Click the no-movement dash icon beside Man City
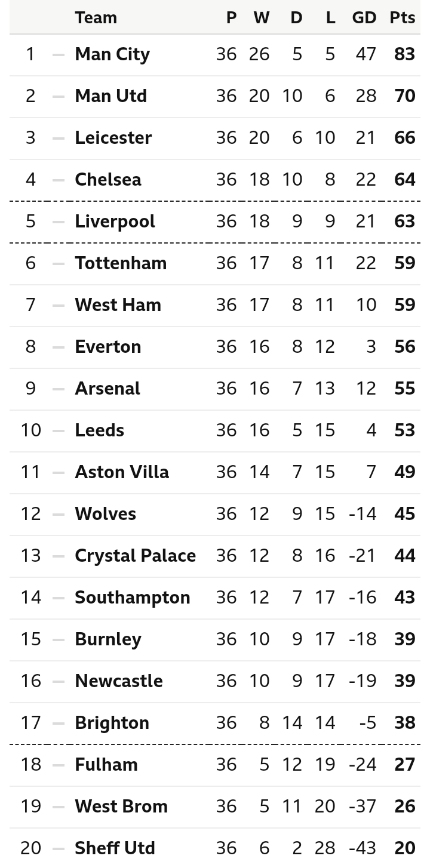 point(58,54)
